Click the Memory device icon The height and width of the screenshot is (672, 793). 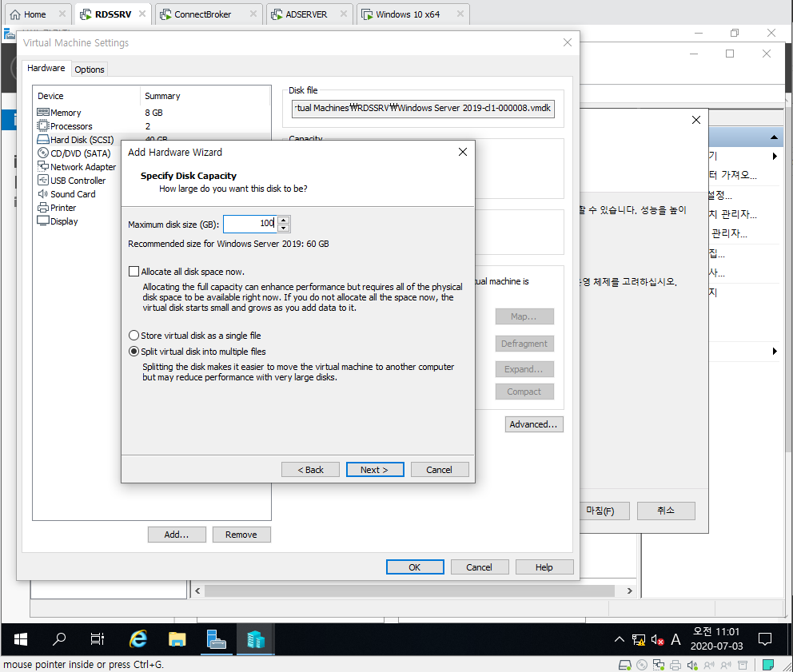pyautogui.click(x=43, y=112)
